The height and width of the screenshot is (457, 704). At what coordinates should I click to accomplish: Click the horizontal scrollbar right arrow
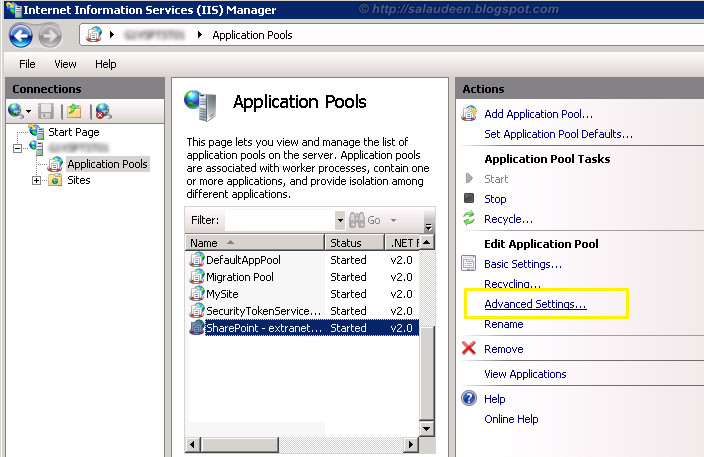(410, 444)
